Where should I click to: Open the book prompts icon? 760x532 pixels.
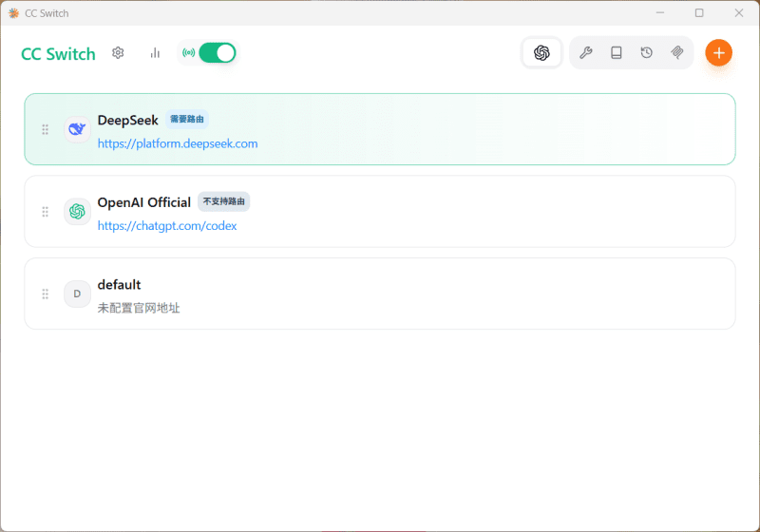coord(616,52)
